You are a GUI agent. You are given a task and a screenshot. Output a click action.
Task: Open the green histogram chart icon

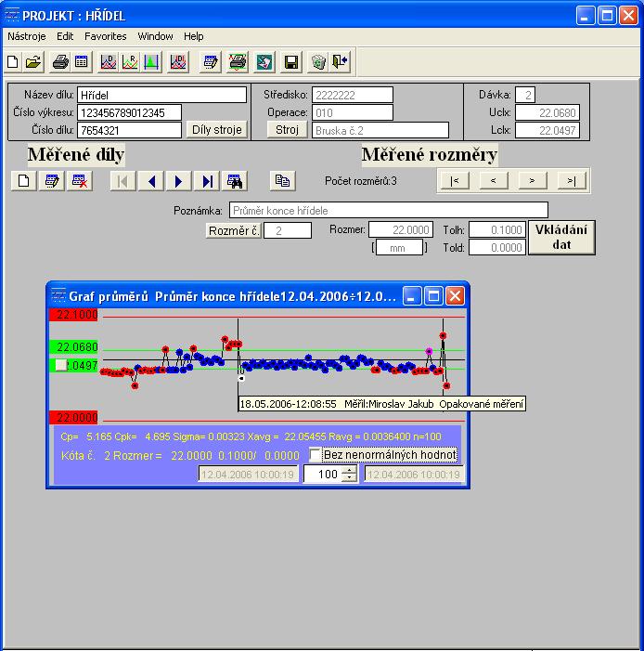pyautogui.click(x=151, y=62)
